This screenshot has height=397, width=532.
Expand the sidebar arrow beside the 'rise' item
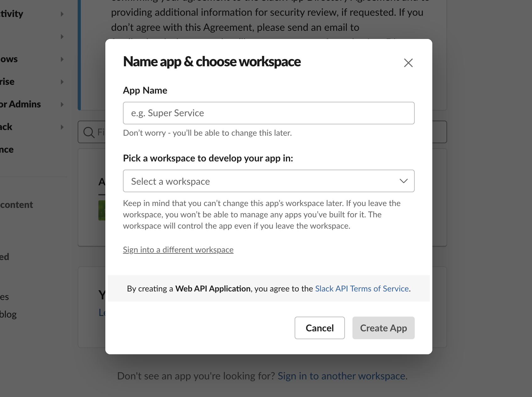coord(62,82)
